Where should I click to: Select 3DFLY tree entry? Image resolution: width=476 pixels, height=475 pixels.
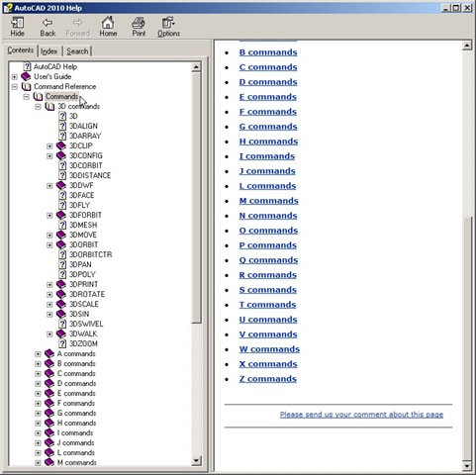pos(79,205)
